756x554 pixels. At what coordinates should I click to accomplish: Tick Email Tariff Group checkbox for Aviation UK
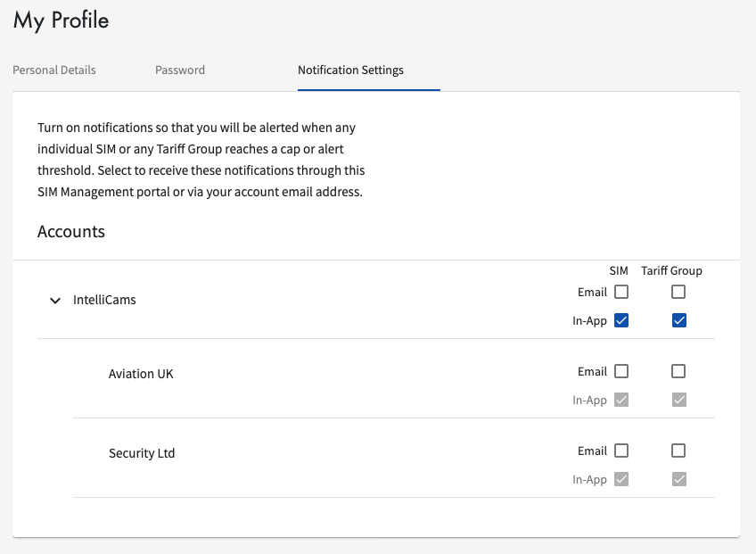point(678,371)
